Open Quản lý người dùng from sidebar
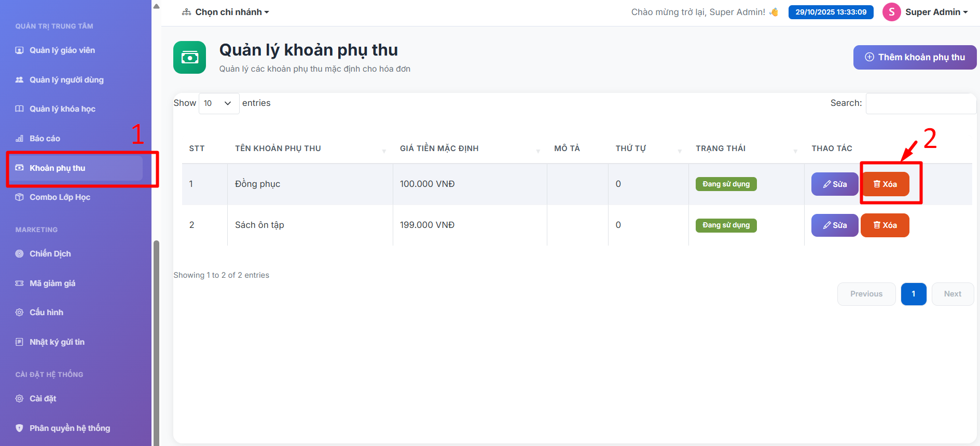This screenshot has width=980, height=446. (66, 80)
